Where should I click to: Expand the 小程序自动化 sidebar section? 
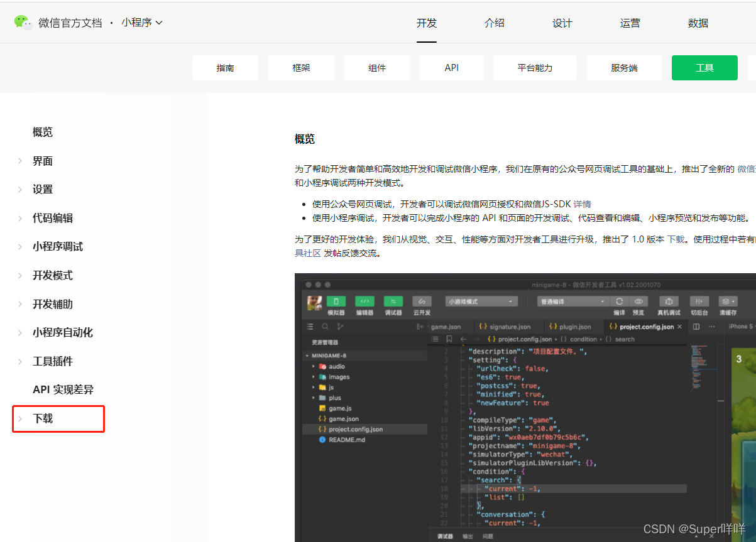pos(63,333)
